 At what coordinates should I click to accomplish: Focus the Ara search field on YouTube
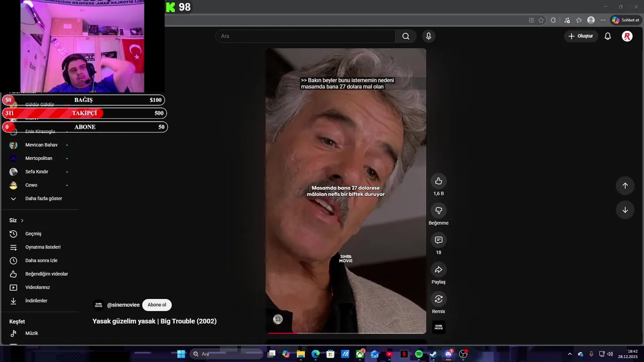point(305,36)
